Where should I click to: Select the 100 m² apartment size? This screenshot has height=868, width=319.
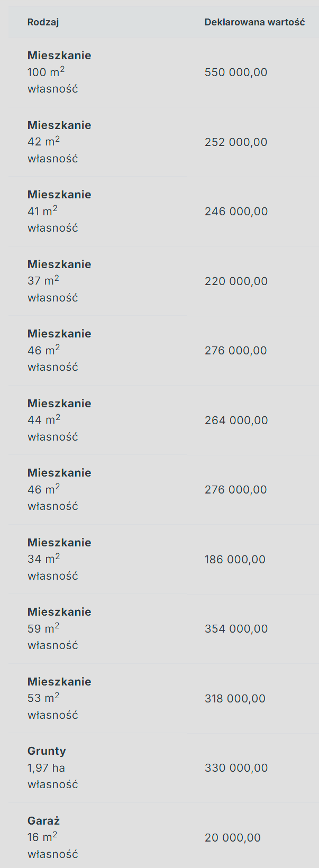46,72
